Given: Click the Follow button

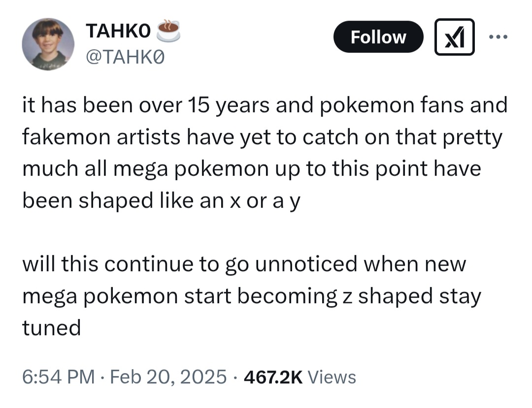Looking at the screenshot, I should tap(378, 36).
